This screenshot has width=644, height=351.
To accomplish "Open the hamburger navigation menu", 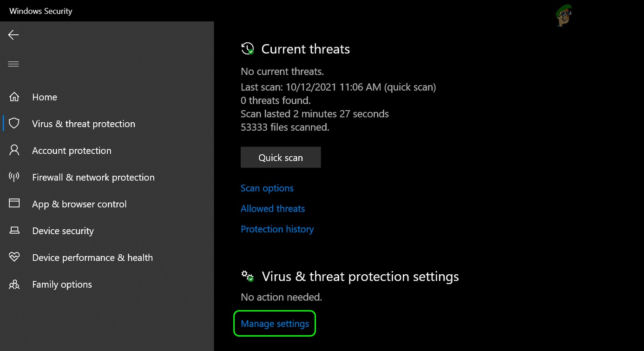I will [13, 64].
